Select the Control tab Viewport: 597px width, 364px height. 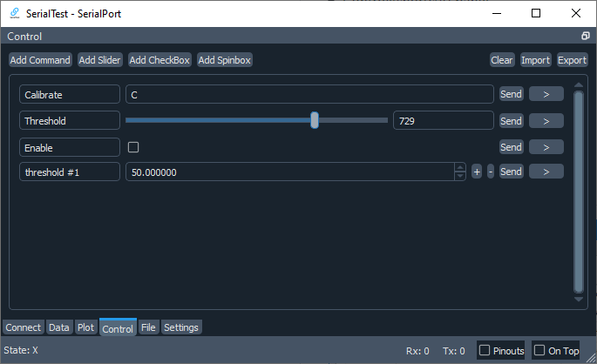click(x=118, y=328)
